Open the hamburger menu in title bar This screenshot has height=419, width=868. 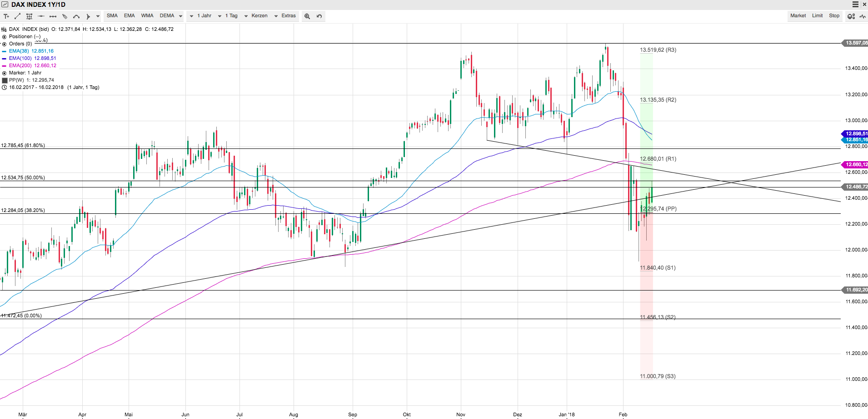(x=855, y=5)
